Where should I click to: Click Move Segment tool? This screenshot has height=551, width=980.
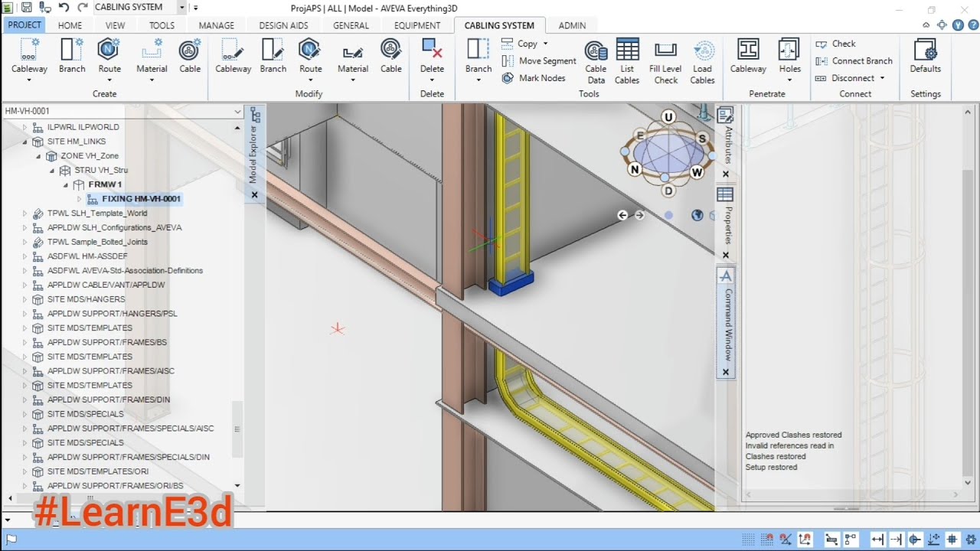539,61
